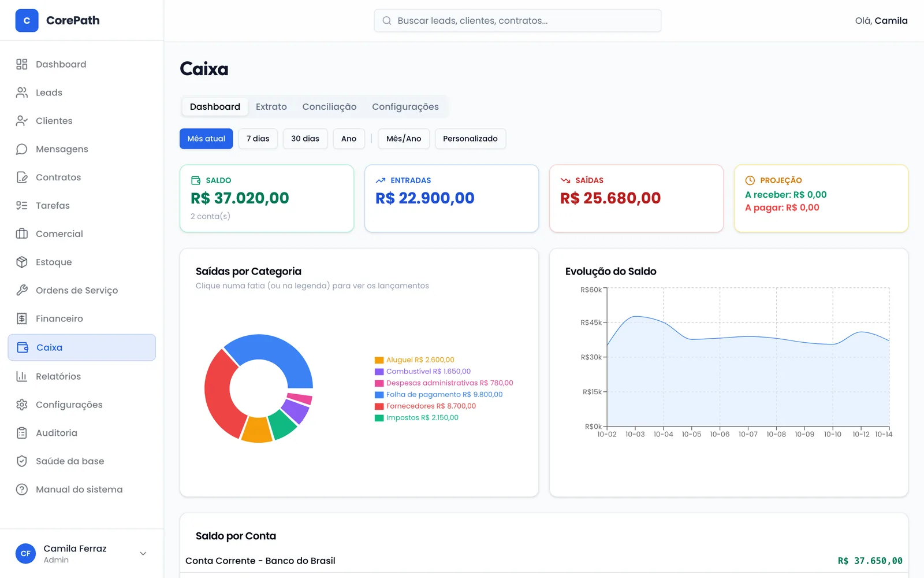Click the Clientes user-check icon
This screenshot has height=578, width=924.
(22, 121)
